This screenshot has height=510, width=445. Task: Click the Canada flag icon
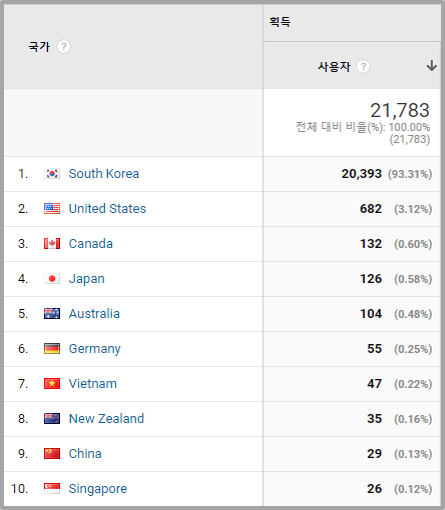[x=52, y=244]
